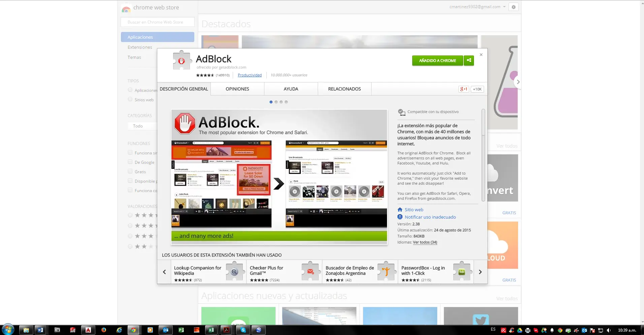The height and width of the screenshot is (335, 644).
Task: Open Adobe Acrobat from the taskbar
Action: [x=226, y=330]
